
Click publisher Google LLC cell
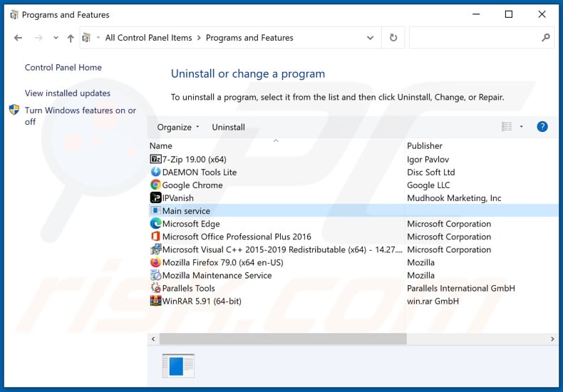pyautogui.click(x=428, y=185)
